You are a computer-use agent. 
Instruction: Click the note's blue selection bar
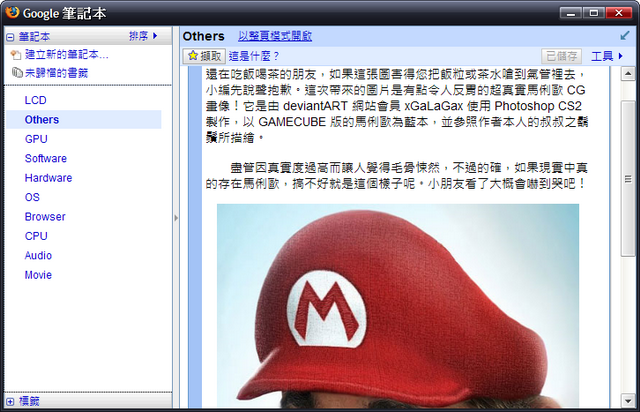coord(195,238)
